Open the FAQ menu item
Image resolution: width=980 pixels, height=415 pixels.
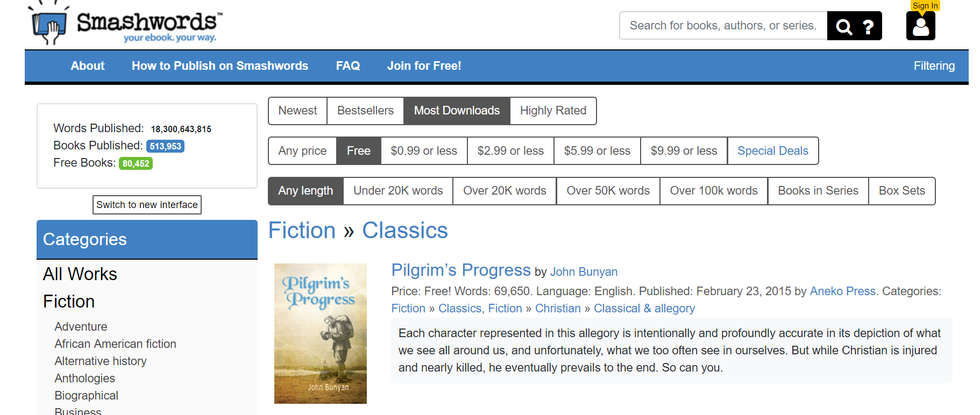[x=348, y=66]
